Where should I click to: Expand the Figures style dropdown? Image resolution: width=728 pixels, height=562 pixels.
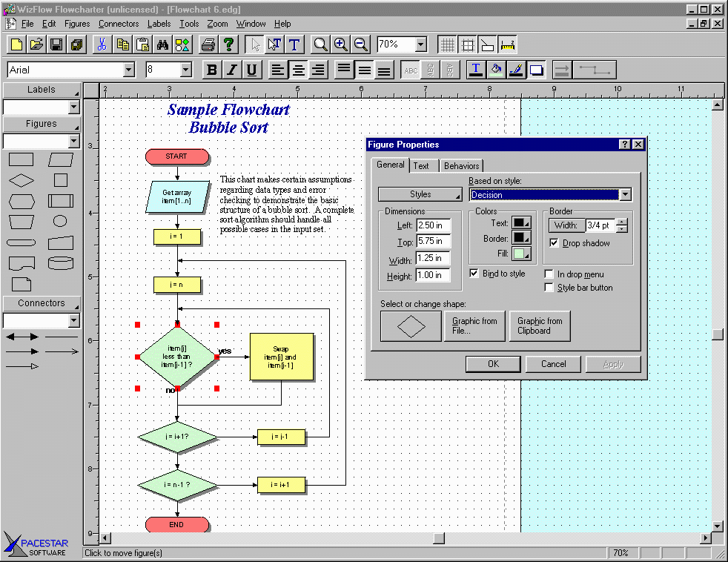(74, 141)
